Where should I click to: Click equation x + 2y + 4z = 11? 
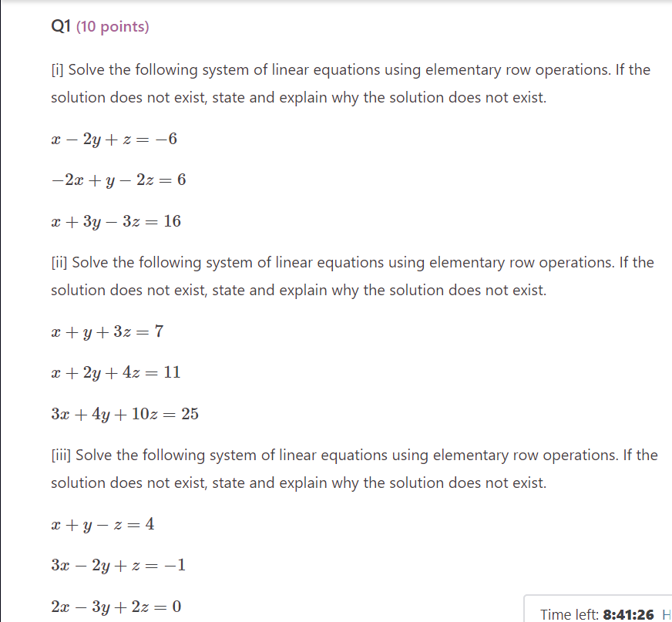pos(116,372)
